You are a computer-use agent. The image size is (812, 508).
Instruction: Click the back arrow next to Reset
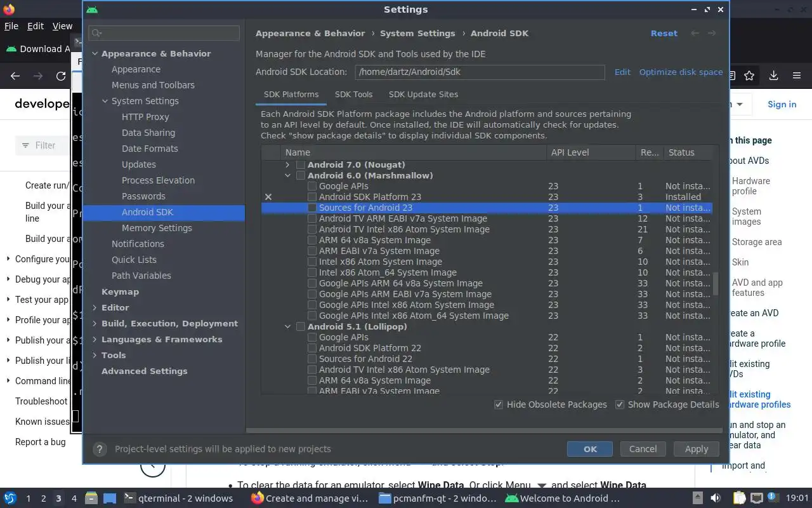pos(695,33)
